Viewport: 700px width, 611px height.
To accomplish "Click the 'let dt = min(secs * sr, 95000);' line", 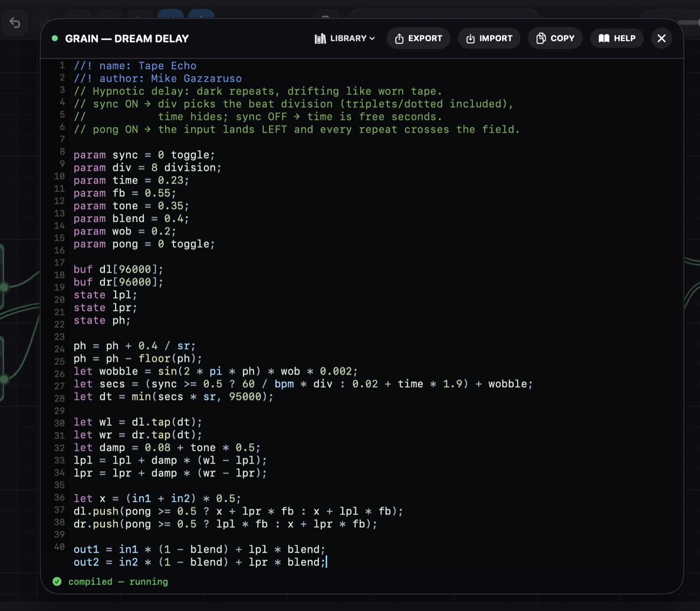I will (x=174, y=397).
